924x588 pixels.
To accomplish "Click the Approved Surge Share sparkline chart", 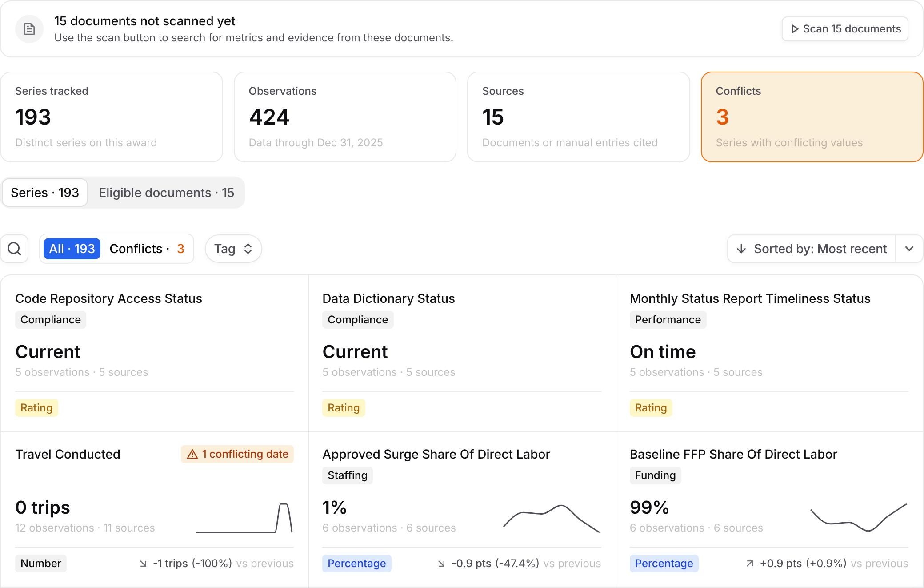I will click(x=552, y=518).
